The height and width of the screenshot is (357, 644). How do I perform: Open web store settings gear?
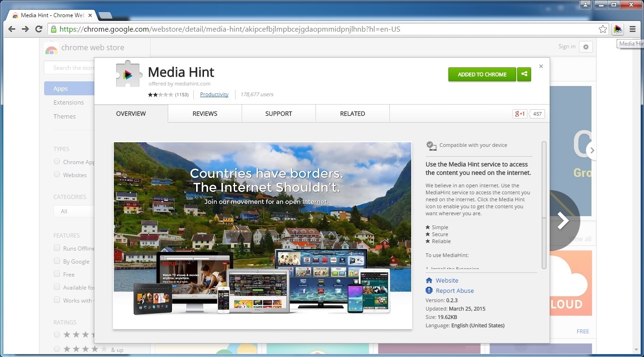[585, 47]
